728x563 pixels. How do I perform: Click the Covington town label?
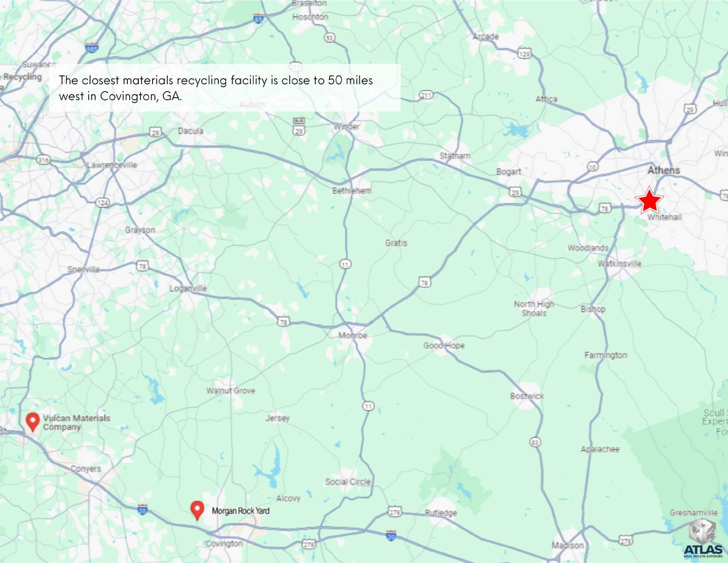coord(224,543)
